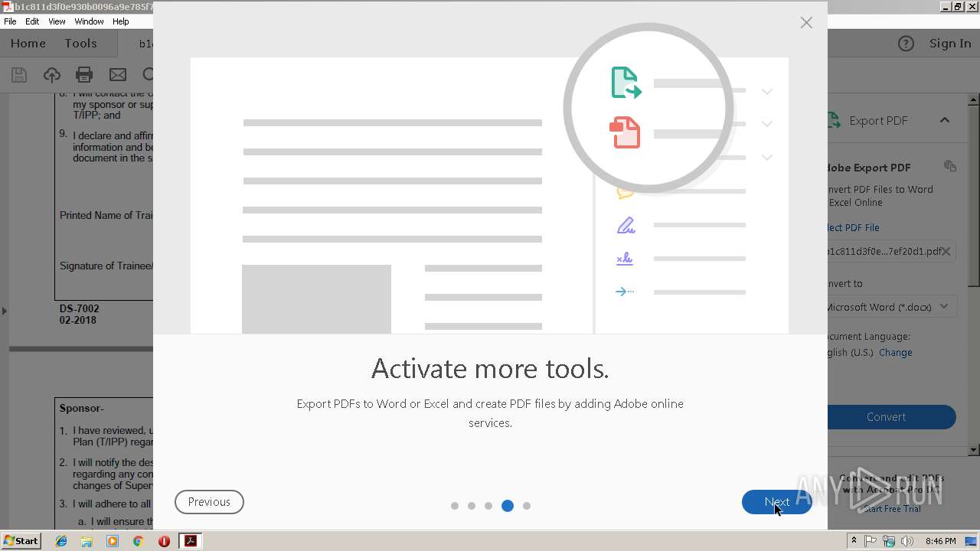This screenshot has width=980, height=551.
Task: Launch Internet Explorer from taskbar
Action: click(61, 541)
